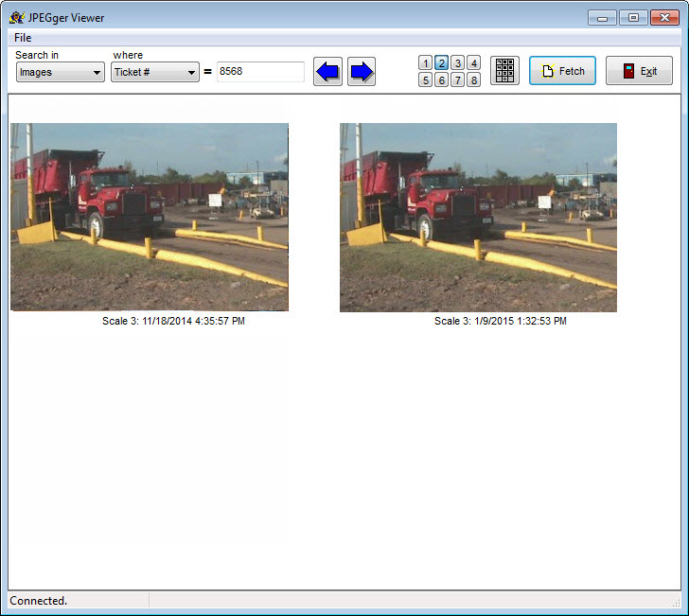Click the ticket number input field

[x=260, y=72]
